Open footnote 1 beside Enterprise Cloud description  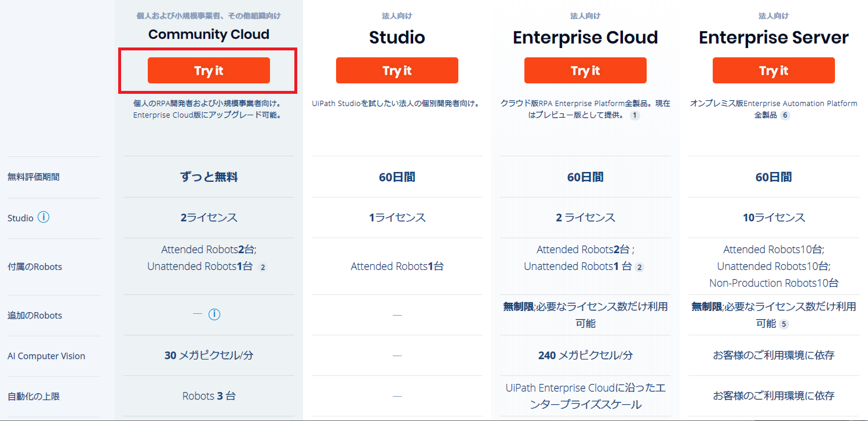coord(635,115)
